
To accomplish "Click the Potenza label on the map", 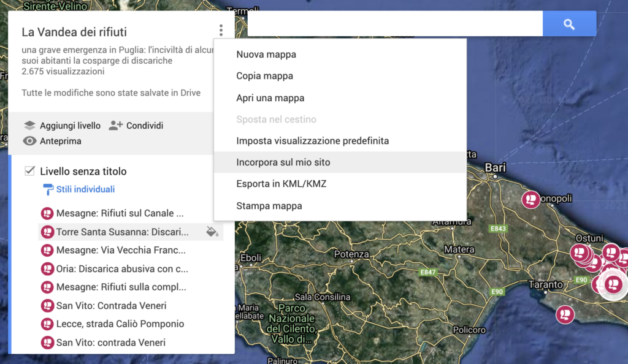I will [x=351, y=254].
